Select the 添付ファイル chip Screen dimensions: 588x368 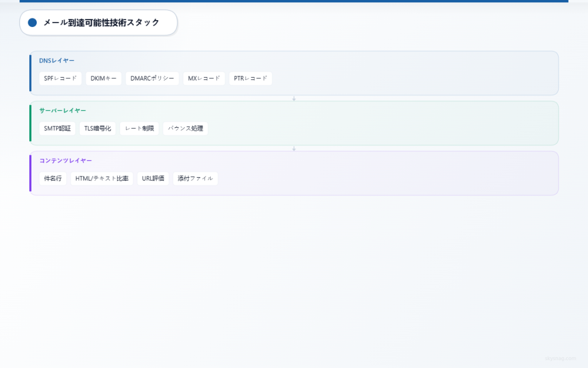(x=195, y=178)
